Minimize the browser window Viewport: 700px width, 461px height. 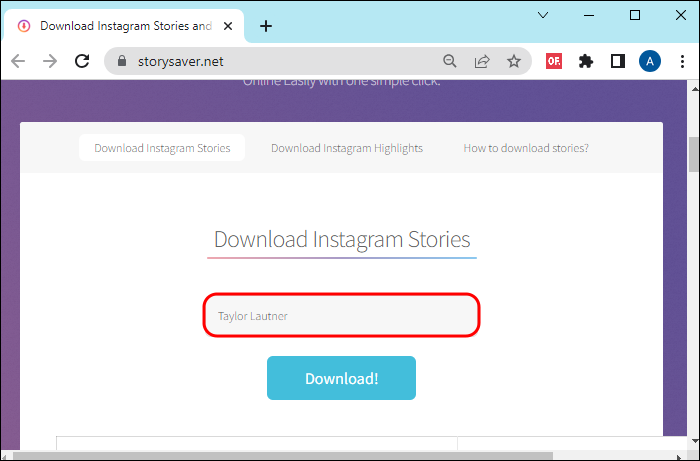[589, 15]
